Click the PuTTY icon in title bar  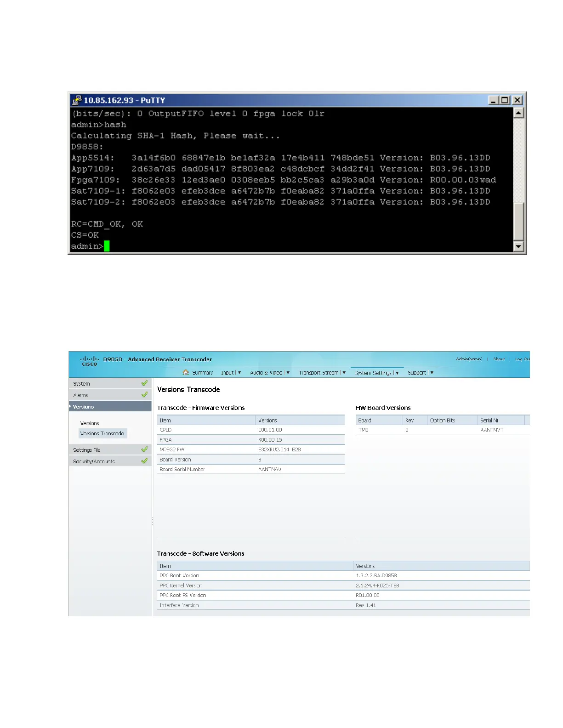coord(77,100)
